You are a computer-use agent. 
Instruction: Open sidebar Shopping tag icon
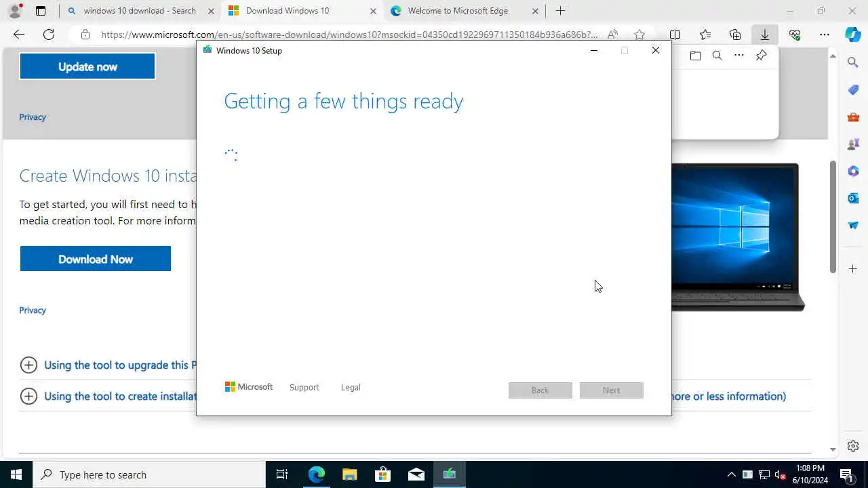[853, 89]
